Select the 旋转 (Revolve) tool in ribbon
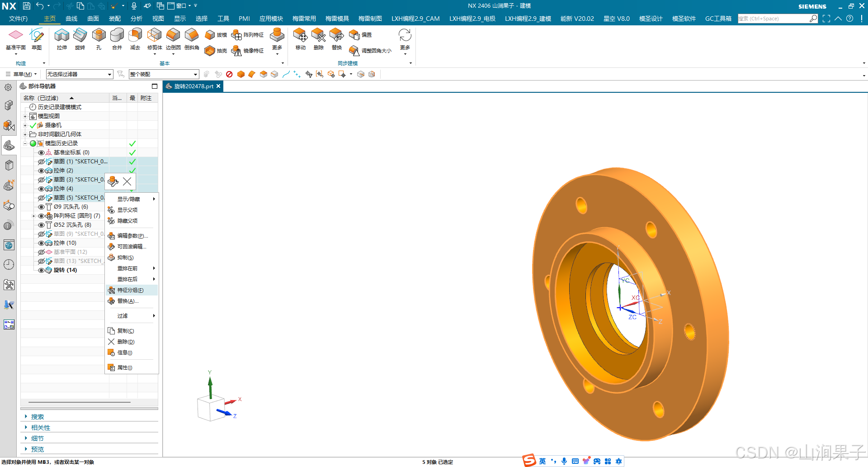 coord(80,39)
